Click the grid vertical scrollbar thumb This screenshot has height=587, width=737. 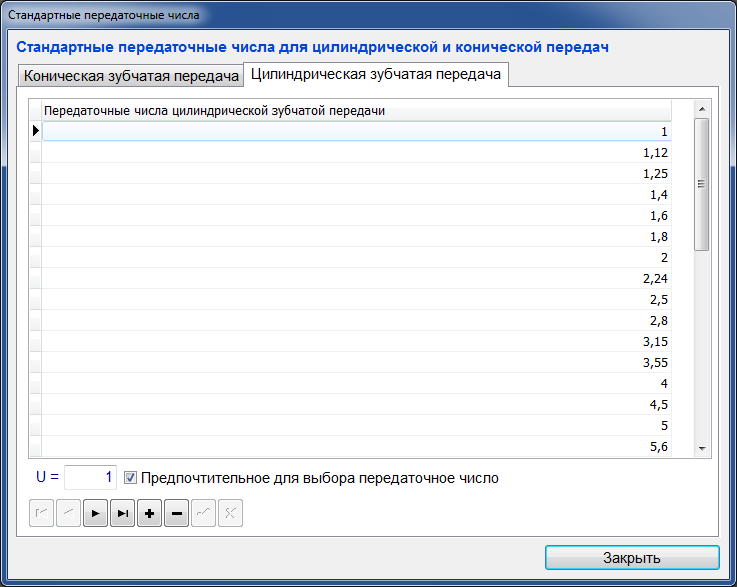pyautogui.click(x=701, y=184)
